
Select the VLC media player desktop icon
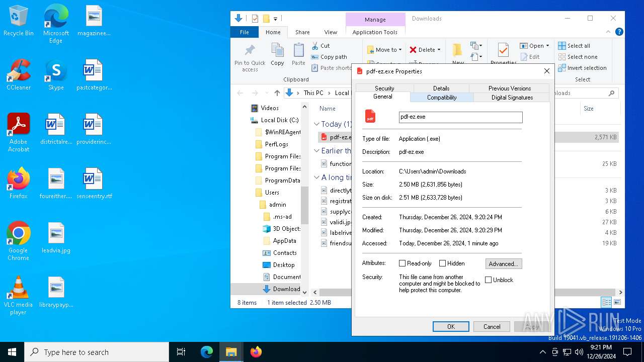[19, 295]
